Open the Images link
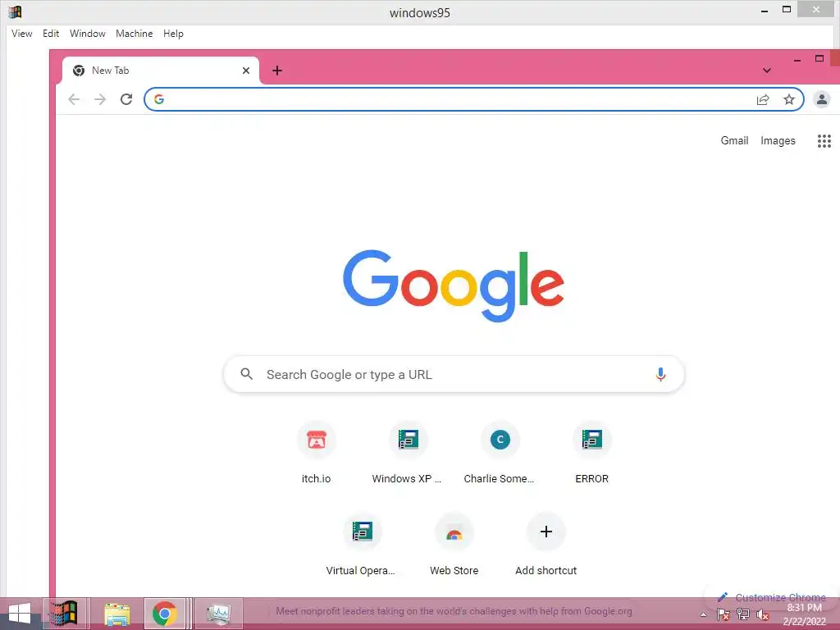This screenshot has height=630, width=840. [x=778, y=140]
